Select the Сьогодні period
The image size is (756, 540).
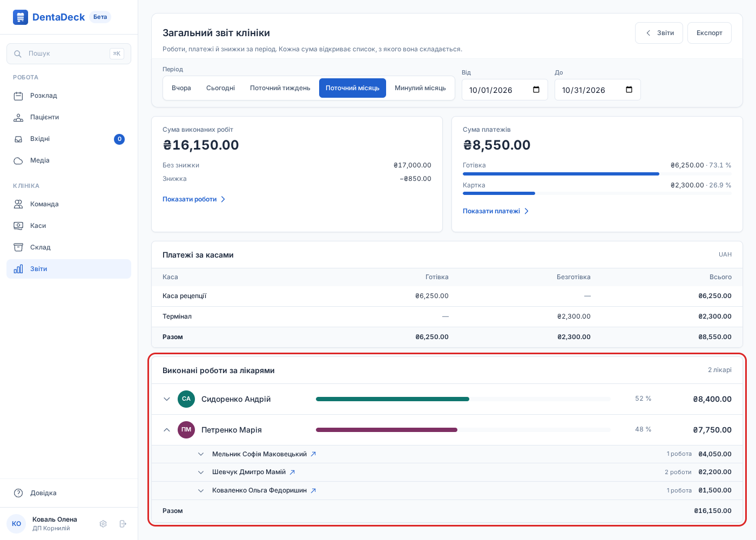(220, 88)
